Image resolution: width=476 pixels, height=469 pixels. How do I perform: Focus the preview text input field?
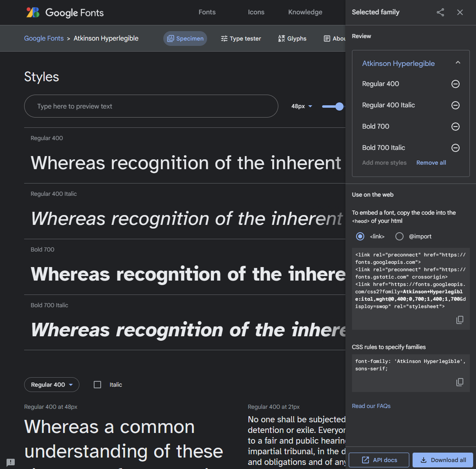pyautogui.click(x=151, y=106)
